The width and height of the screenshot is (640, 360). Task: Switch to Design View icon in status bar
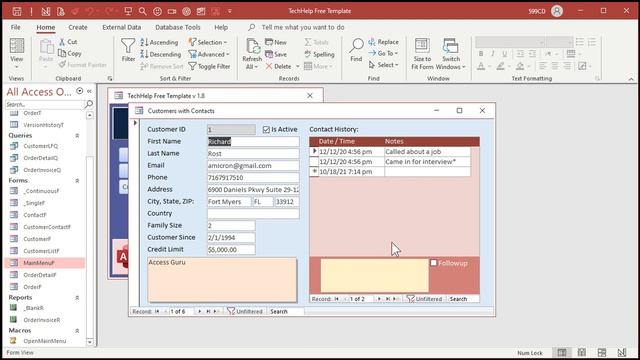click(622, 352)
